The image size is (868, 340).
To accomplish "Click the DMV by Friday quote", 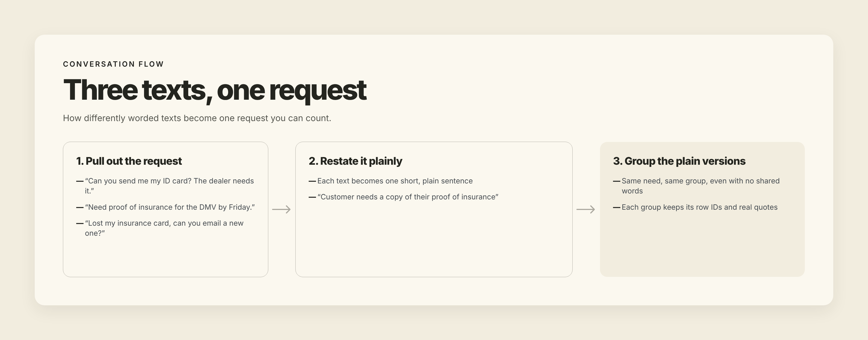I will [170, 207].
